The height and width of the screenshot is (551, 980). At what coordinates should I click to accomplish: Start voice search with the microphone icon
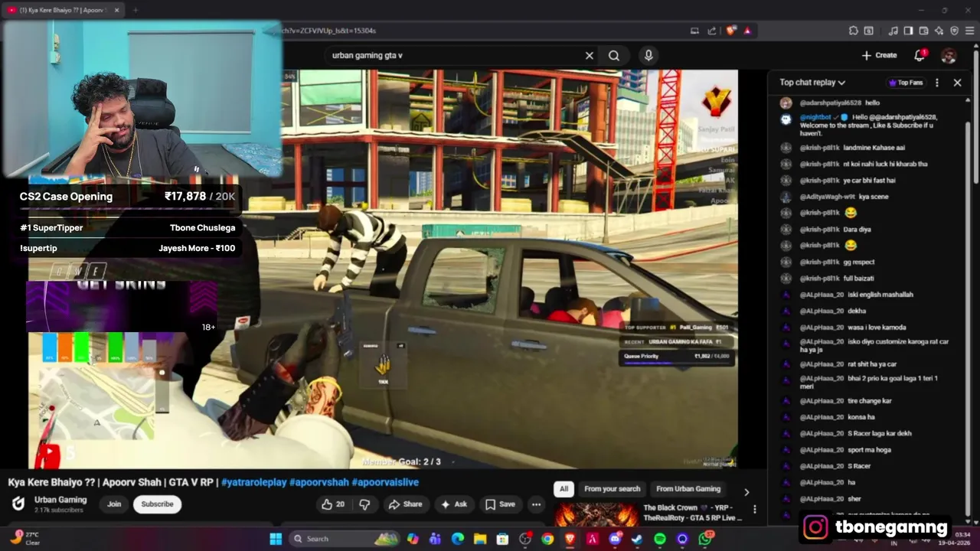648,55
